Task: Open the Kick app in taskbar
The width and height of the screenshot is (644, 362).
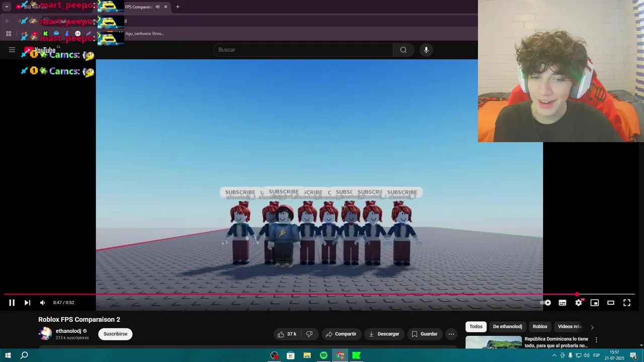Action: [357, 355]
